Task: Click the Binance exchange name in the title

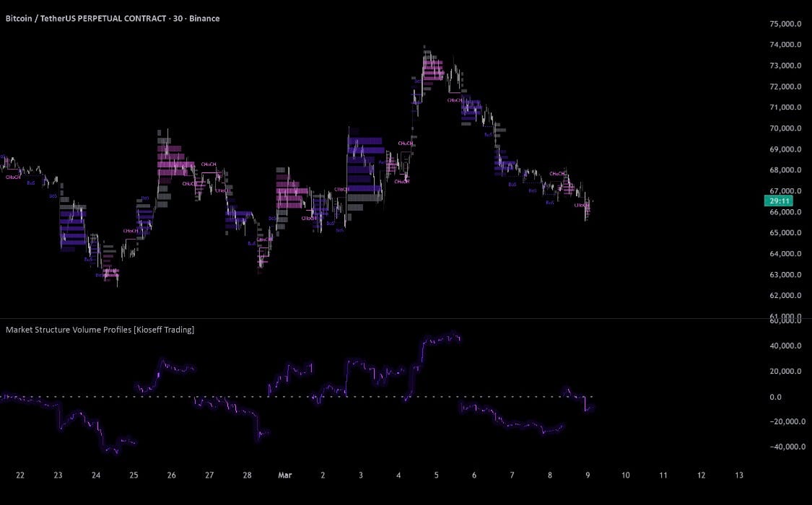Action: [206, 18]
